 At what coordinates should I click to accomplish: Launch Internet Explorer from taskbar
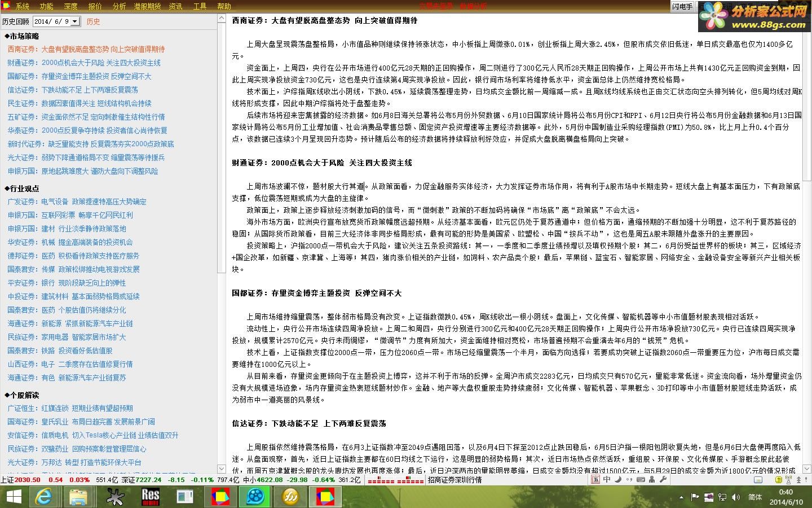coord(43,497)
